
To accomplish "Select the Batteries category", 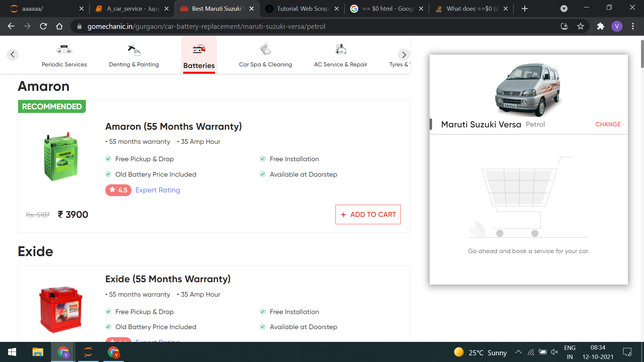I will [x=199, y=55].
